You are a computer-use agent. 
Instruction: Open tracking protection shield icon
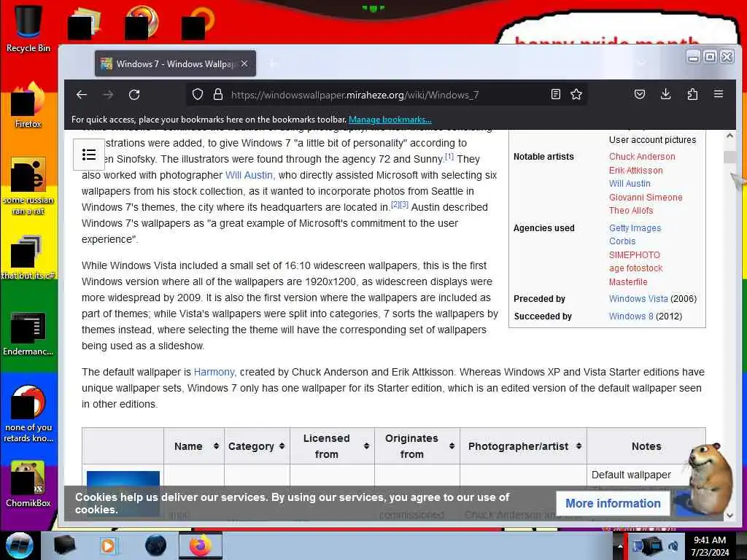(198, 94)
